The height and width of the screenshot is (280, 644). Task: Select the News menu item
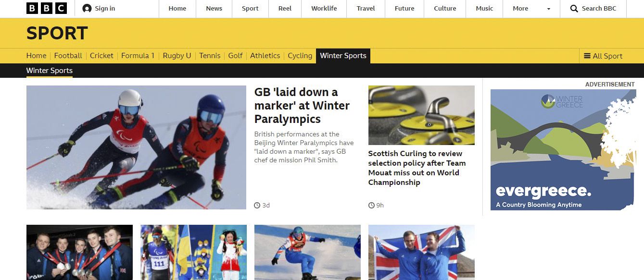click(x=214, y=9)
